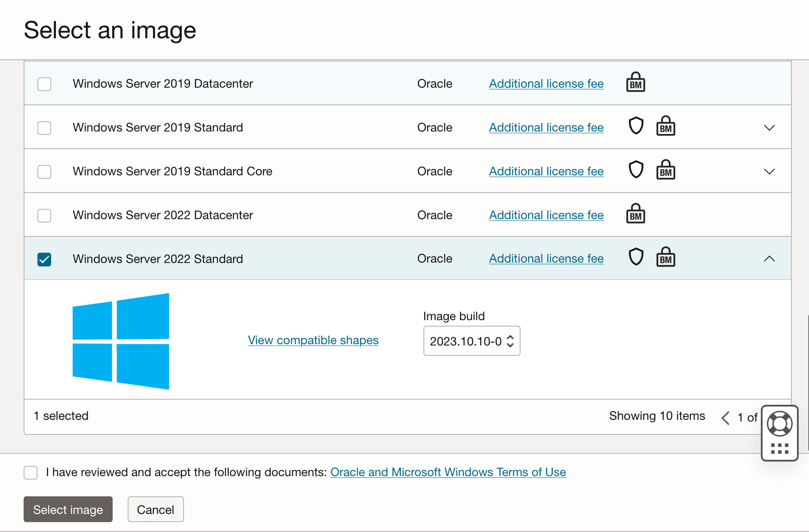This screenshot has height=532, width=809.
Task: Open the Image build version dropdown
Action: coord(510,341)
